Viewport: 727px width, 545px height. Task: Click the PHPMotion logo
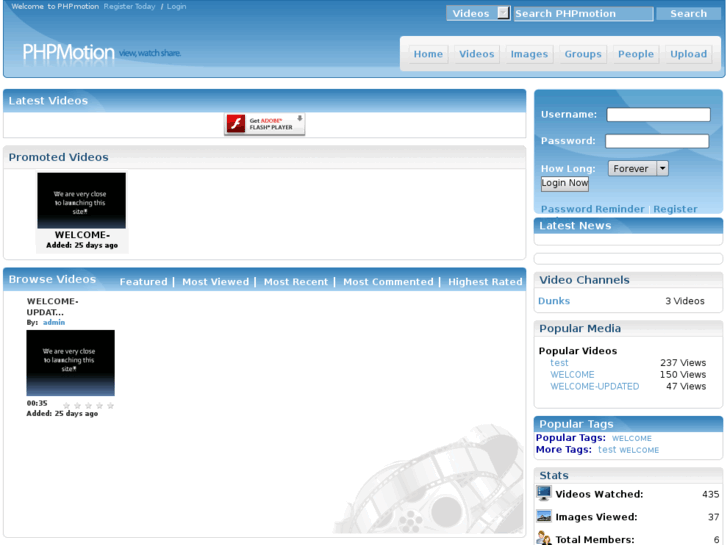[68, 52]
